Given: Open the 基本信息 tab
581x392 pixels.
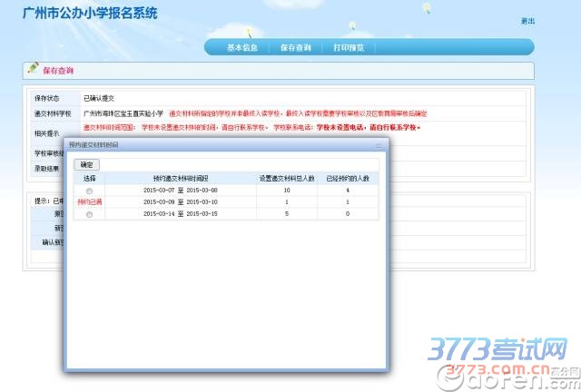Looking at the screenshot, I should point(242,47).
